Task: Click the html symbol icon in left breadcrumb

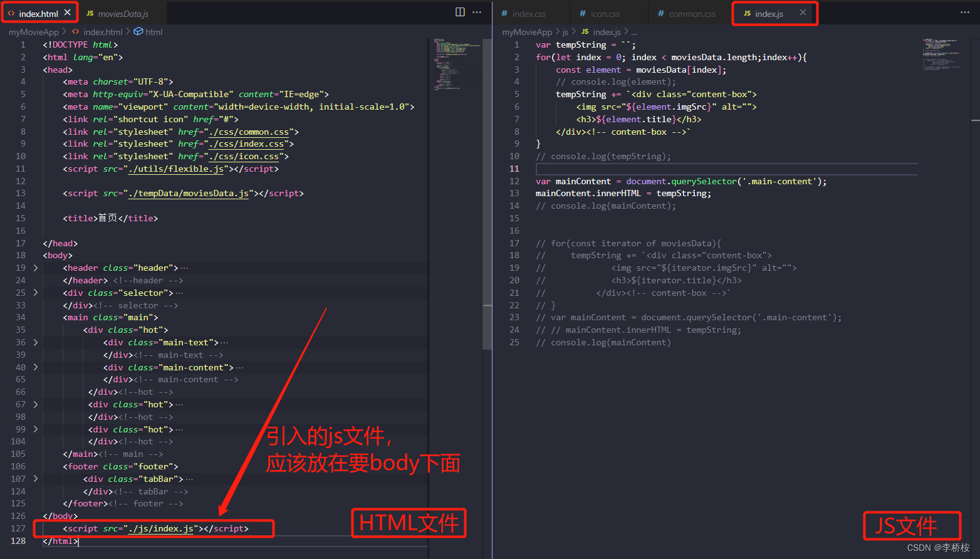Action: [x=138, y=31]
